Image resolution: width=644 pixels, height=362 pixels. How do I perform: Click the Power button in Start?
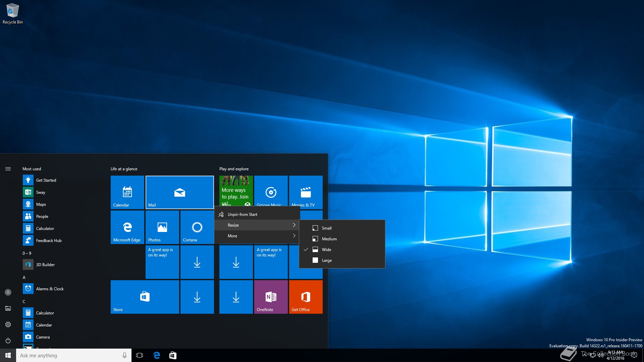pyautogui.click(x=8, y=341)
